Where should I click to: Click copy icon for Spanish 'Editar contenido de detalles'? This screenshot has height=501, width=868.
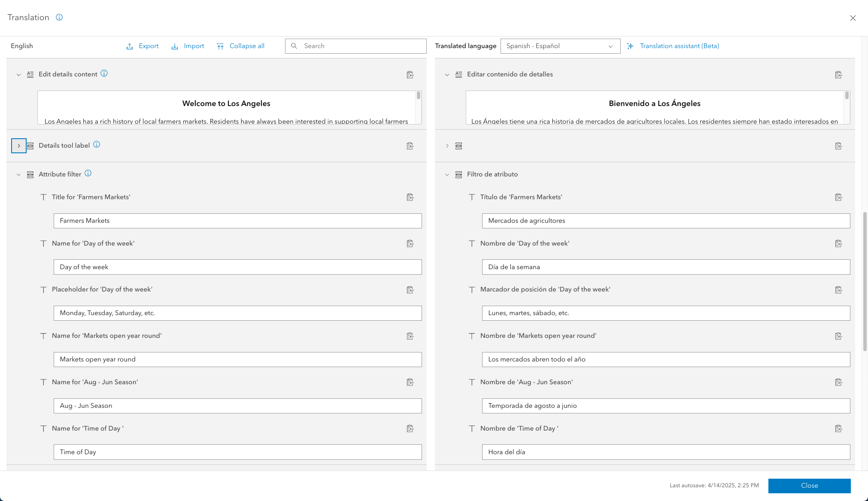click(x=838, y=75)
